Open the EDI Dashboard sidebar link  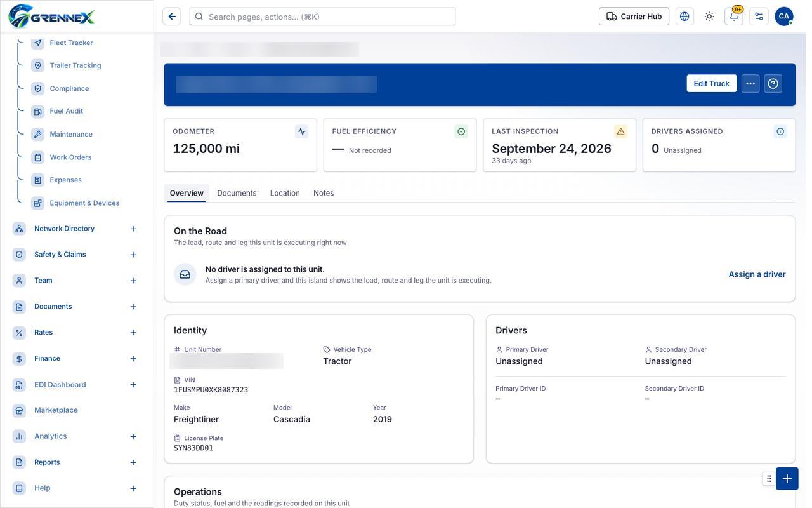click(60, 385)
